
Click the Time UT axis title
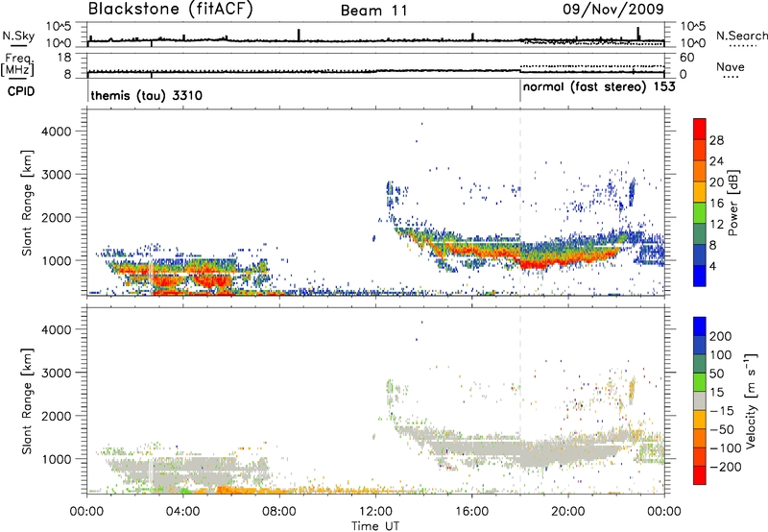(x=375, y=525)
